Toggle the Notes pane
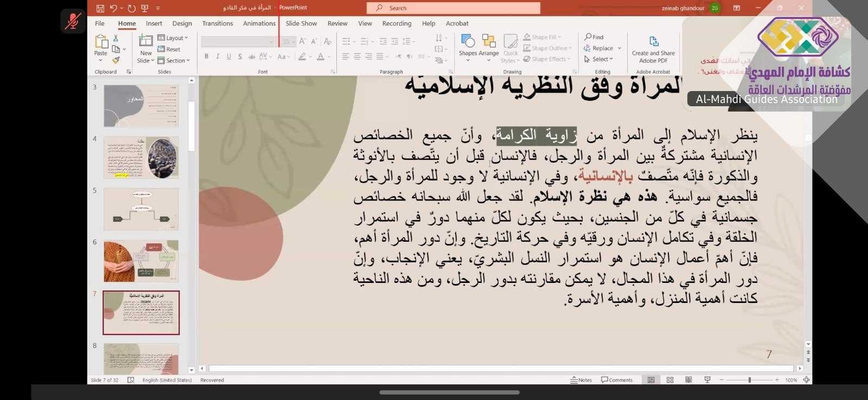This screenshot has width=868, height=400. click(581, 380)
